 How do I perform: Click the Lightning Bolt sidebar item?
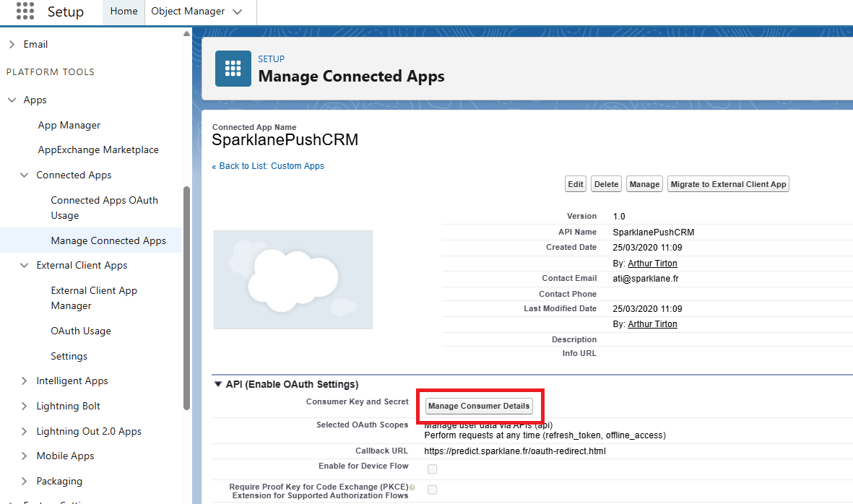tap(69, 406)
